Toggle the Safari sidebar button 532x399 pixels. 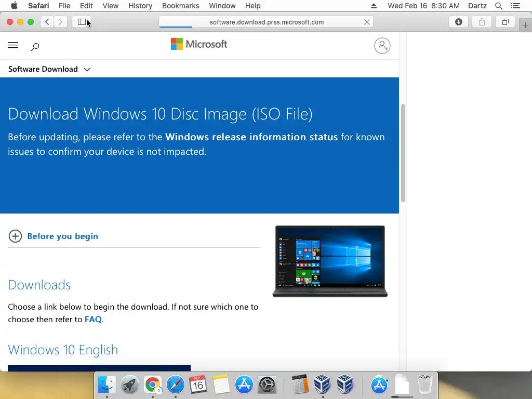point(82,22)
